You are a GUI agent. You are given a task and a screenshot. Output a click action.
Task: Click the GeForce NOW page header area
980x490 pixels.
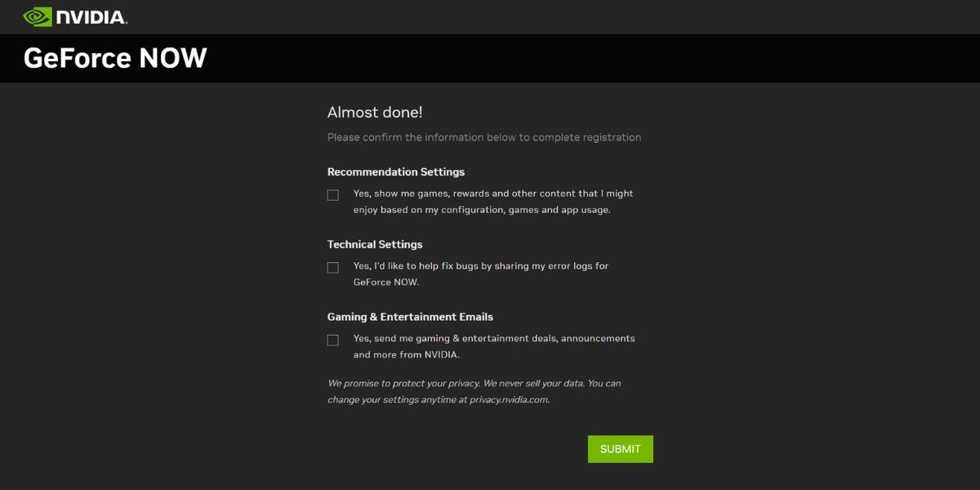click(490, 58)
